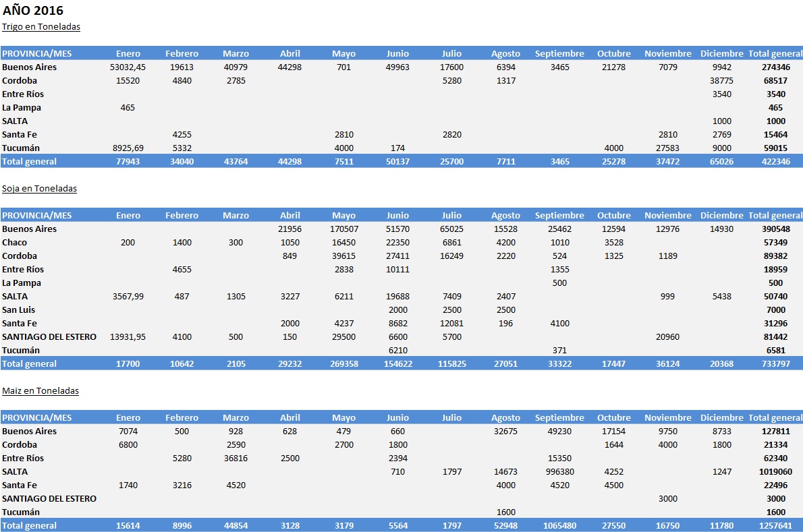Click Soja grand total 733797
The height and width of the screenshot is (532, 803).
[x=776, y=363]
